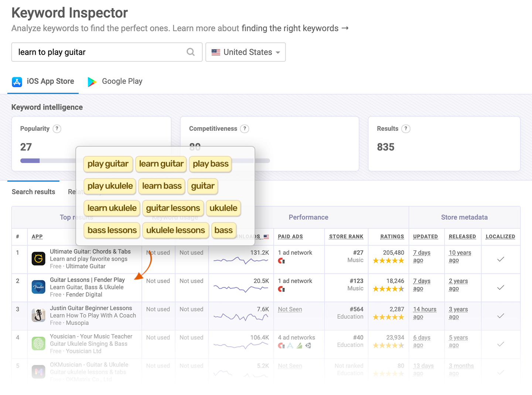Click the Ultimate Guitar app icon
The width and height of the screenshot is (532, 395).
point(38,259)
